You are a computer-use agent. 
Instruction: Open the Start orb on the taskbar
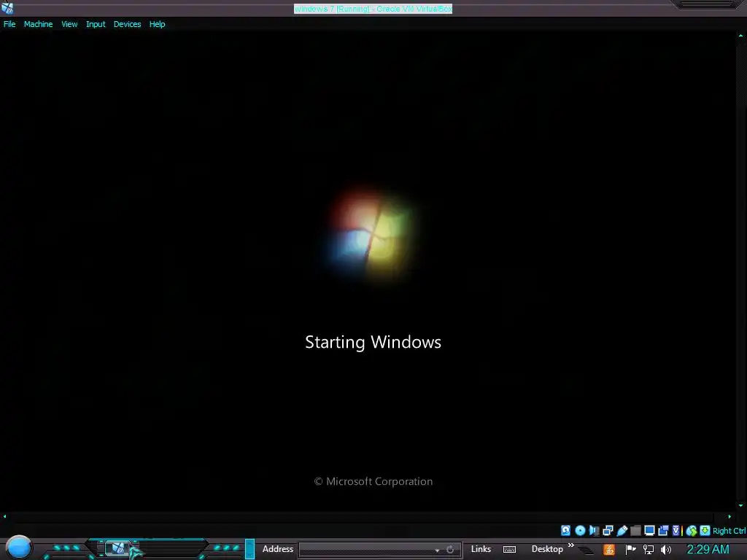click(x=18, y=547)
